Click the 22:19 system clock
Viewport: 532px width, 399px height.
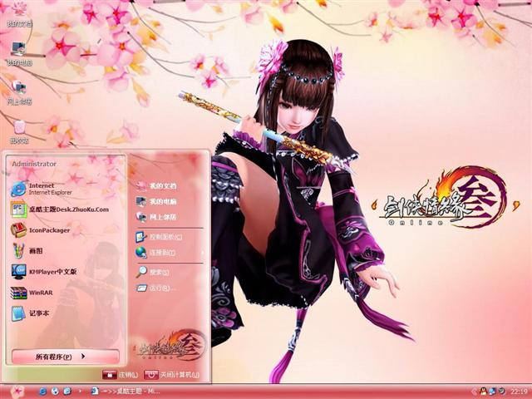(520, 392)
